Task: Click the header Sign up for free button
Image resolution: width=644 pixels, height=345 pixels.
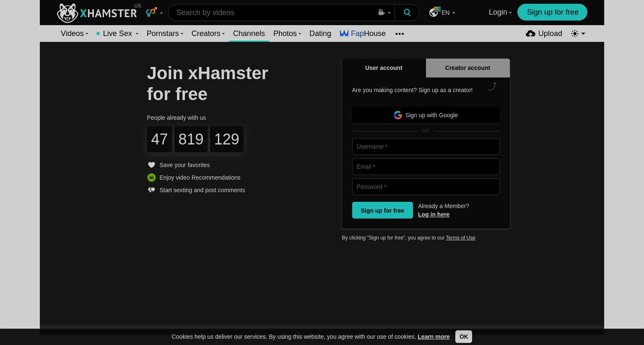Action: point(552,12)
